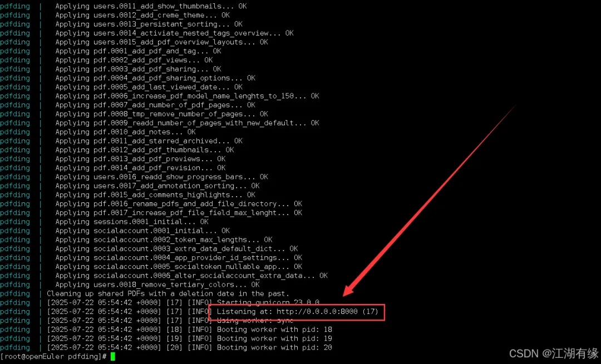The height and width of the screenshot is (364, 601).
Task: Click the green terminal cursor block
Action: (112, 356)
